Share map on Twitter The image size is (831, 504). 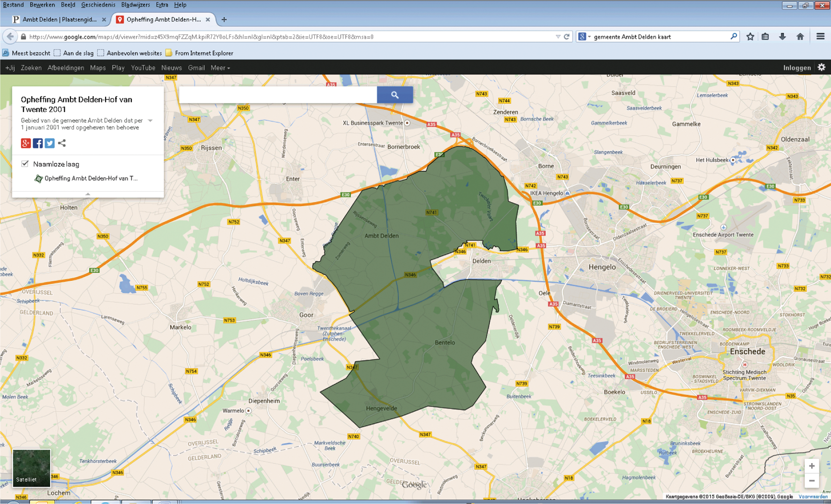pyautogui.click(x=50, y=143)
